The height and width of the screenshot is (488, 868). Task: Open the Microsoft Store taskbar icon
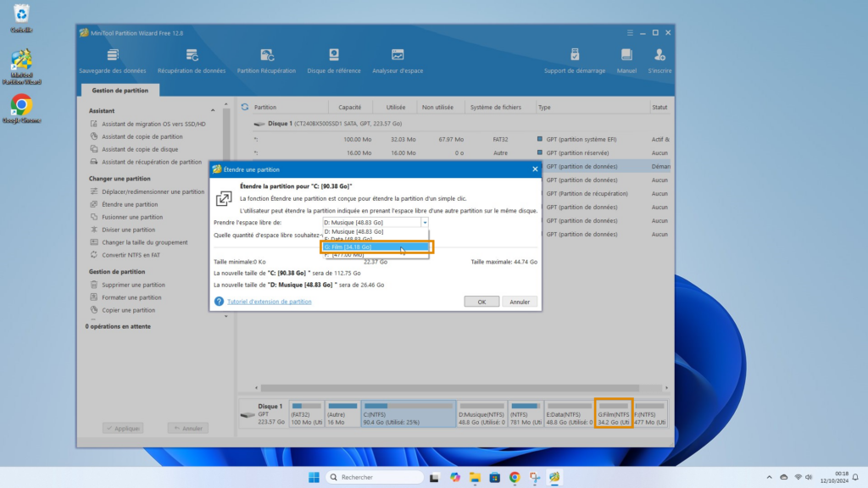(x=495, y=477)
